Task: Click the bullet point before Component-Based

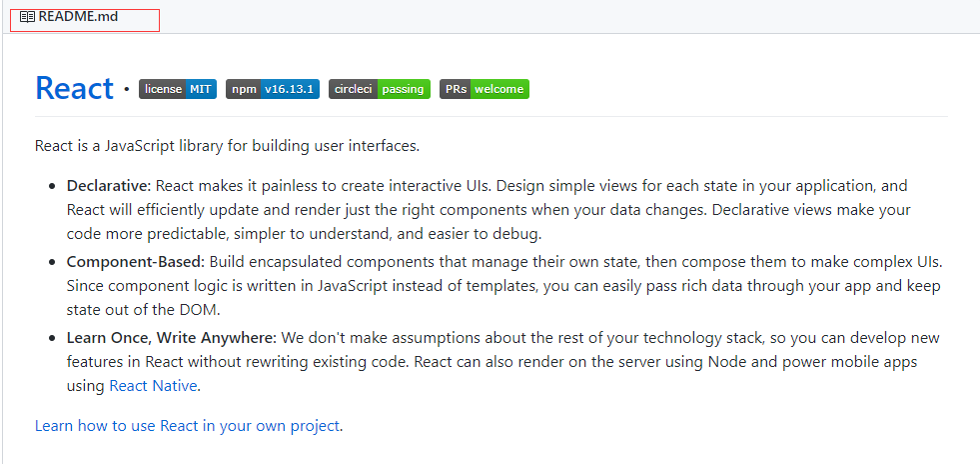Action: click(52, 263)
